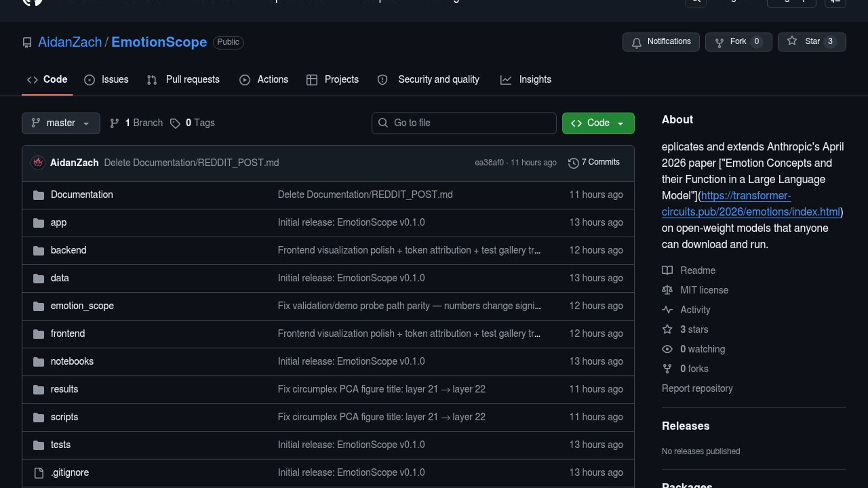This screenshot has height=488, width=868.
Task: Open the Pull requests tab
Action: pyautogui.click(x=183, y=80)
